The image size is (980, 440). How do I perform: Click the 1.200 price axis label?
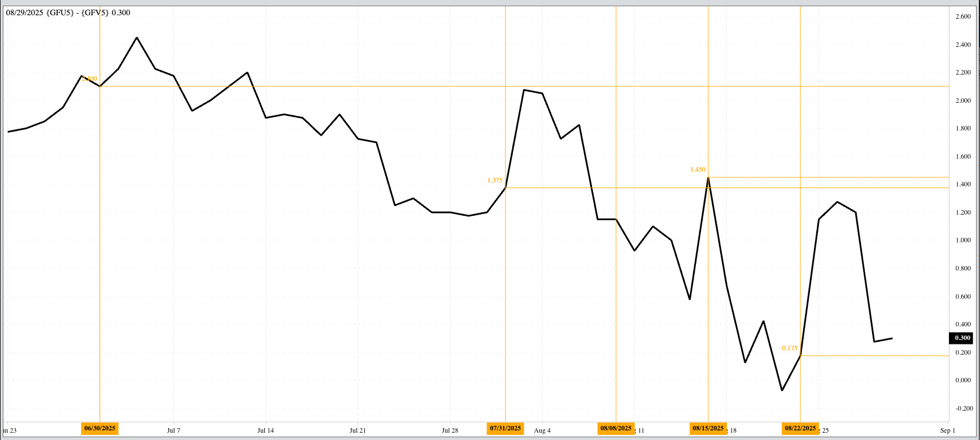click(963, 212)
